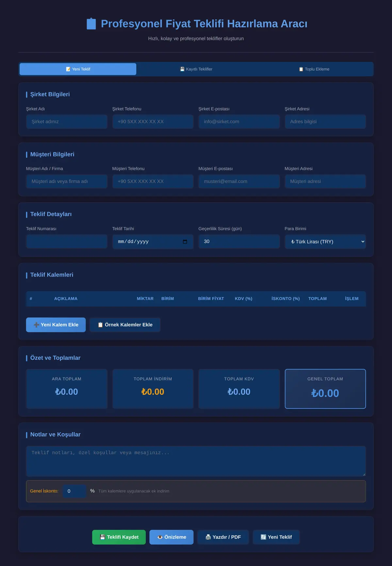Screen dimensions: 392x566
Task: Click the Teklif Tarihi date field
Action: [x=153, y=242]
